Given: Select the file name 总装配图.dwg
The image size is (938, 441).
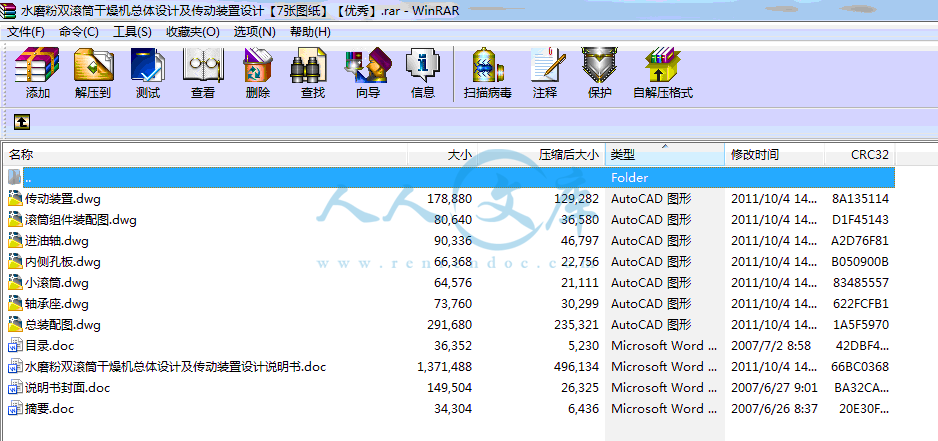Looking at the screenshot, I should (x=63, y=325).
